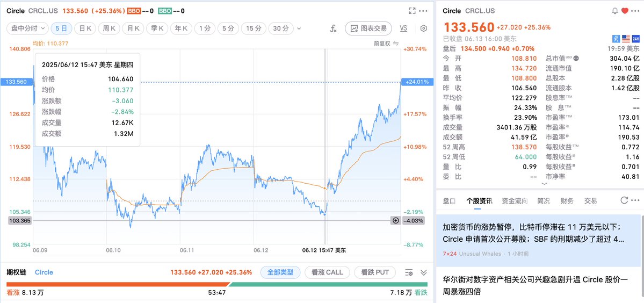This screenshot has width=644, height=303.
Task: Select 5分 five-minute interval
Action: (228, 28)
